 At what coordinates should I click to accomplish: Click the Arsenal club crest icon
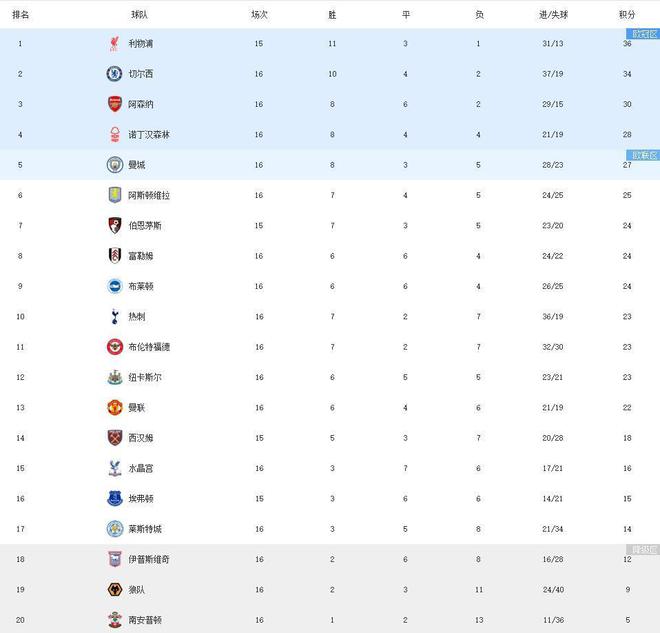point(114,104)
